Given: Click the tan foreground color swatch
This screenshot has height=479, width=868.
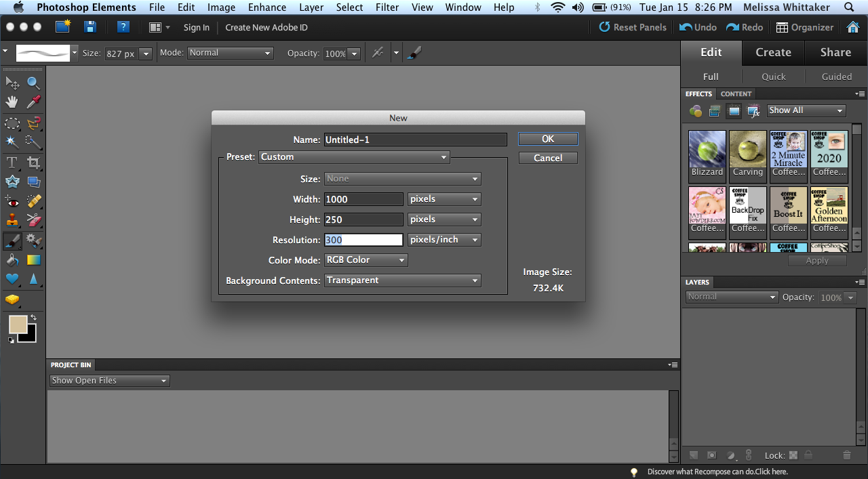Looking at the screenshot, I should [x=18, y=324].
